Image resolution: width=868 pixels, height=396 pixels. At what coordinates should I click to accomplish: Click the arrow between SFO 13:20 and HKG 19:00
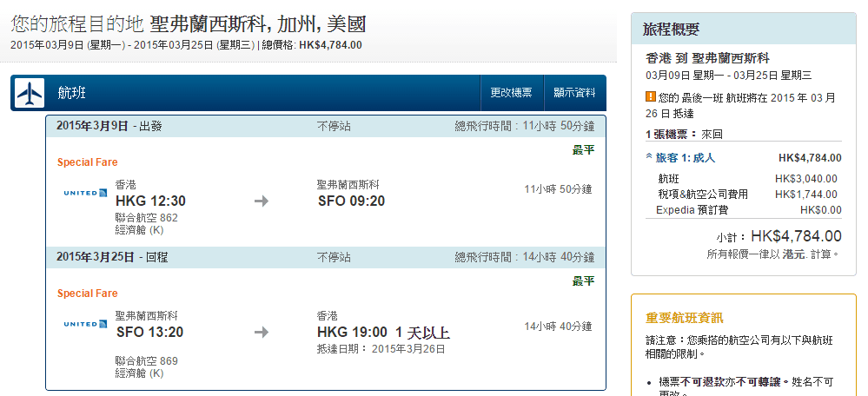(x=262, y=333)
